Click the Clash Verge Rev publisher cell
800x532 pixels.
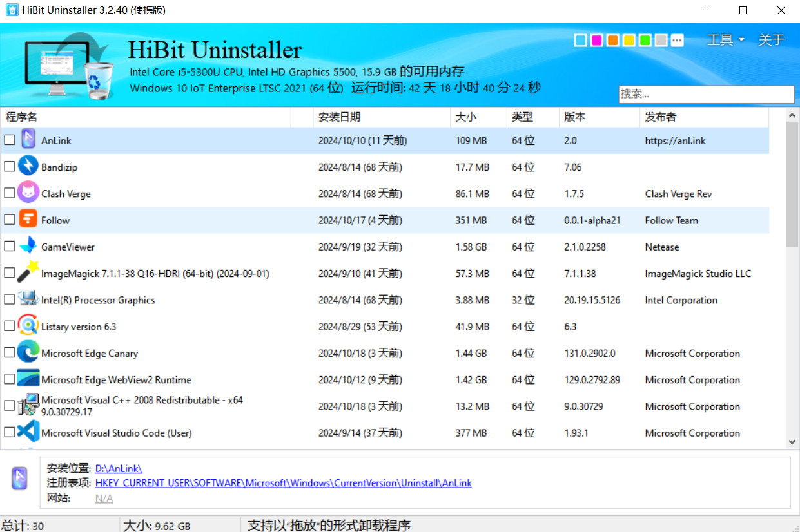click(678, 194)
